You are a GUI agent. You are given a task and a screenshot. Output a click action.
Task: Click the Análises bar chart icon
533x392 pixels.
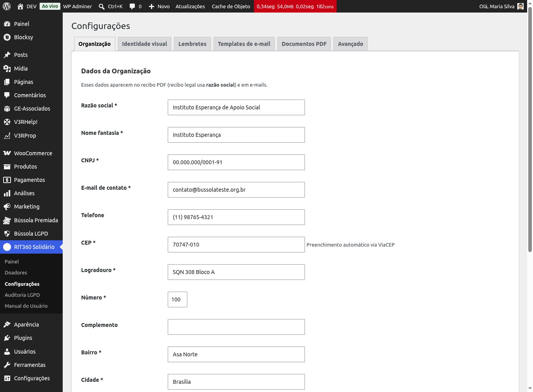tap(7, 193)
